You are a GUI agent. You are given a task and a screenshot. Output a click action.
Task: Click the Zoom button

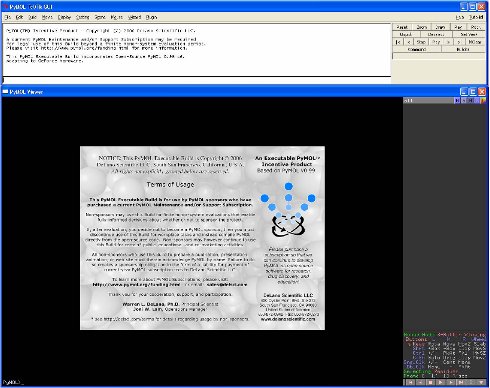point(422,27)
